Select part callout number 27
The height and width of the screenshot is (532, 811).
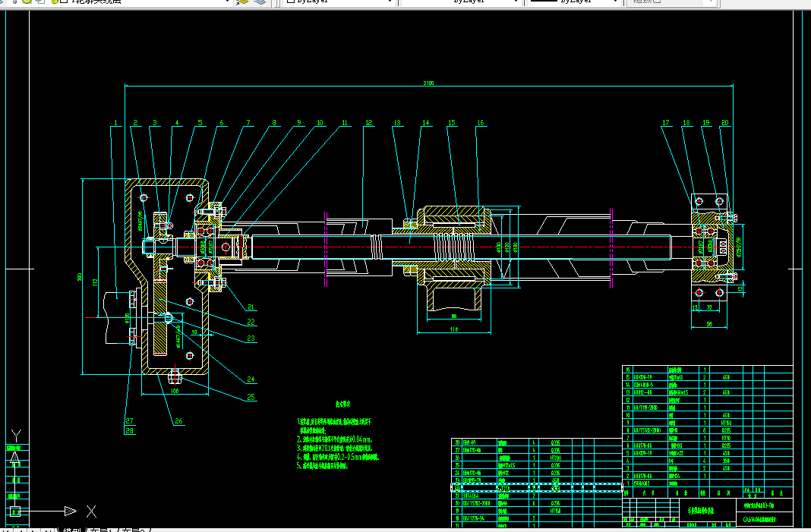tap(129, 421)
